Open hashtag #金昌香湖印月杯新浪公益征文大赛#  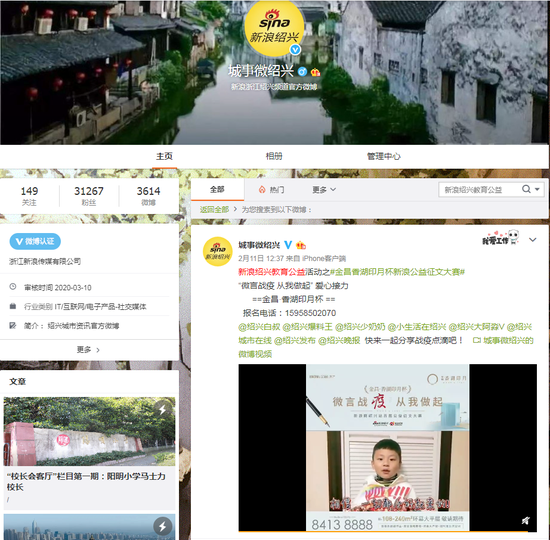(x=397, y=272)
